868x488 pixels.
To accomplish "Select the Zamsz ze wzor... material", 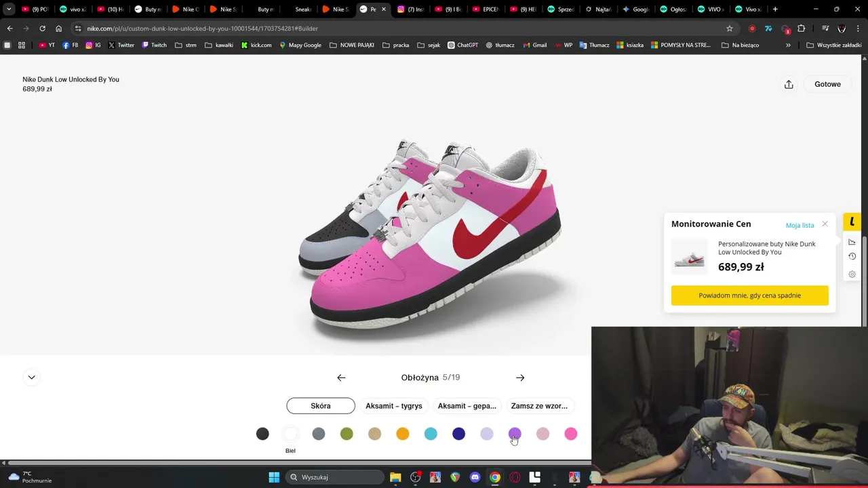I will point(539,406).
